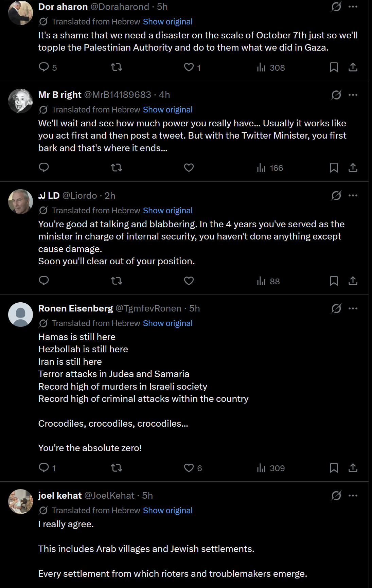Open more menu on LD's post
372x588 pixels.
point(353,195)
